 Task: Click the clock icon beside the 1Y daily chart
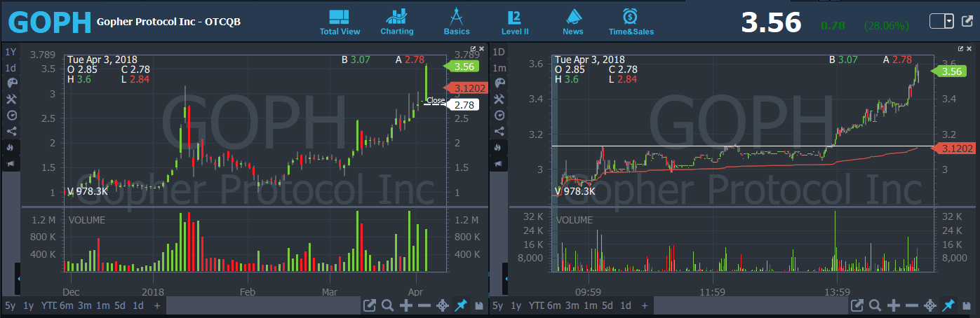point(11,115)
